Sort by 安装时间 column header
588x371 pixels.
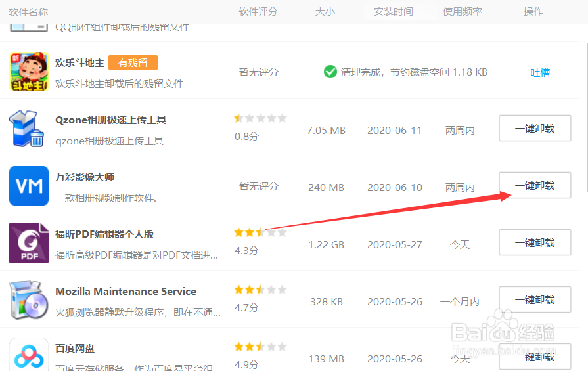pos(394,12)
